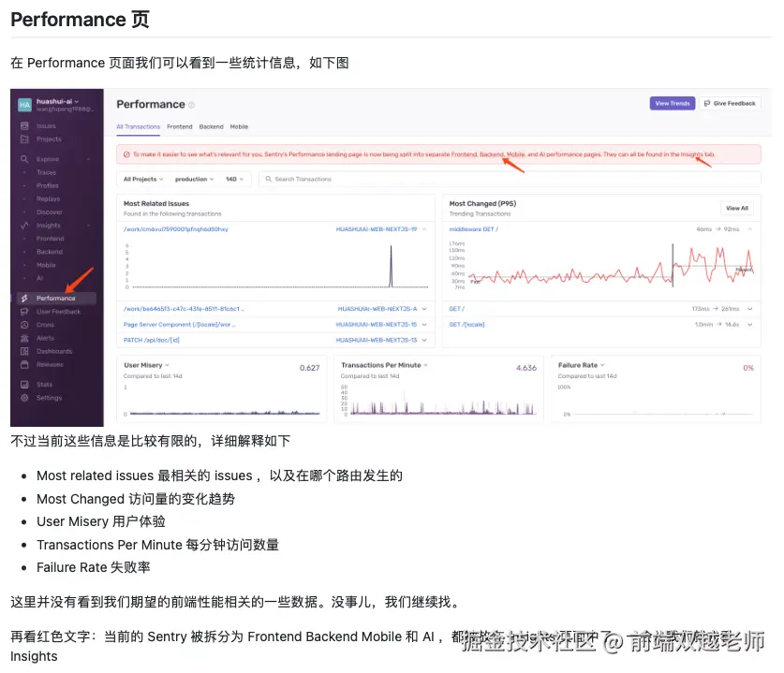Click the Give Feedback button
Screen dimensions: 784x673
point(730,103)
